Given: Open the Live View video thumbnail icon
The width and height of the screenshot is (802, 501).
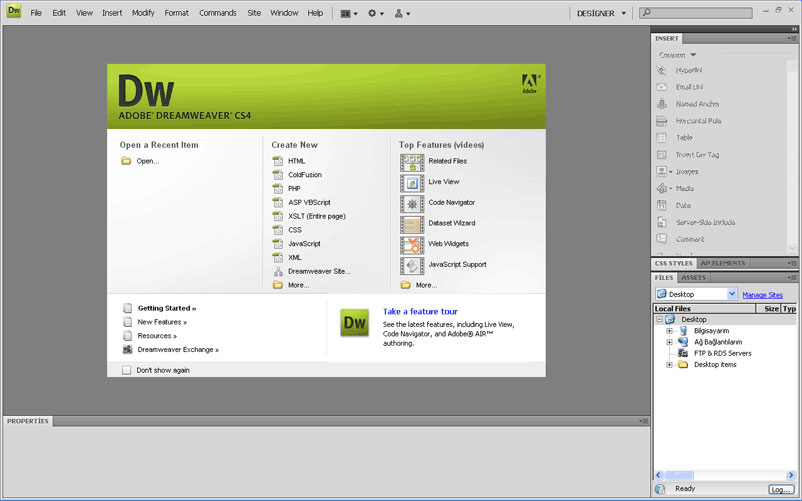Looking at the screenshot, I should [412, 183].
